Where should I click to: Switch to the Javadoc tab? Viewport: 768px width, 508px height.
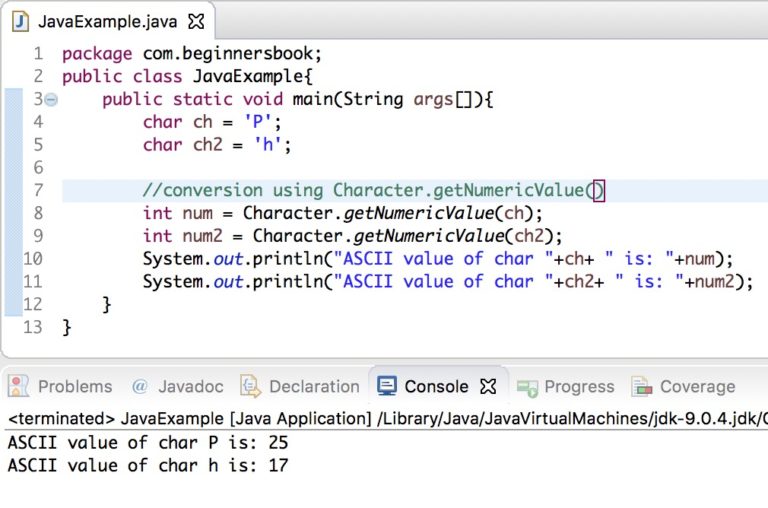(x=191, y=387)
